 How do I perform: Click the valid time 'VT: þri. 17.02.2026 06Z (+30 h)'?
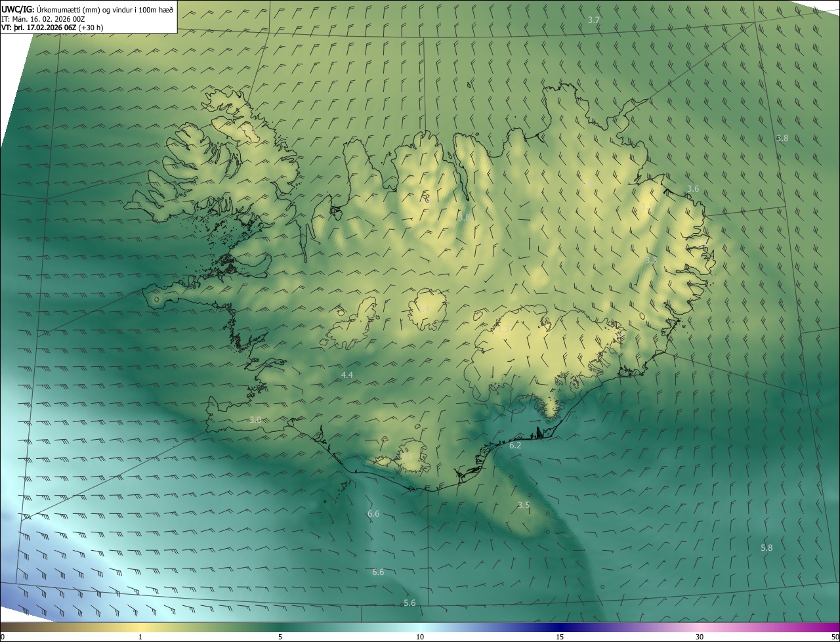pyautogui.click(x=52, y=28)
